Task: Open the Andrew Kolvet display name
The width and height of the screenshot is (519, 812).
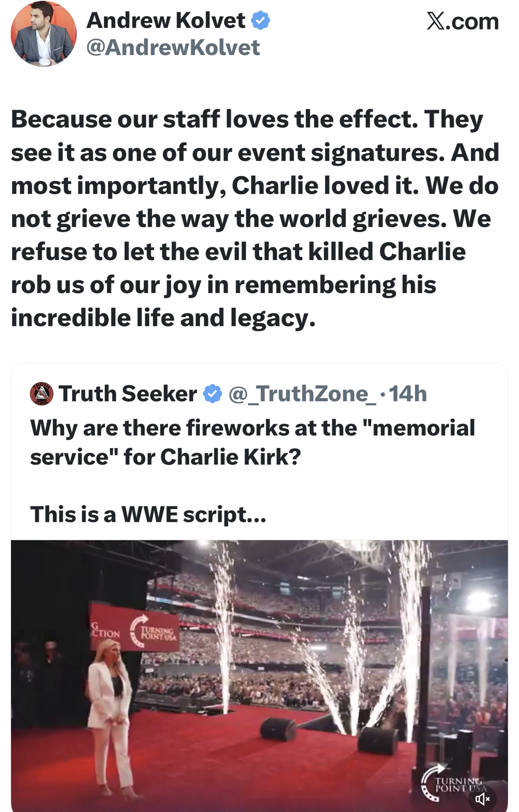Action: (x=166, y=21)
